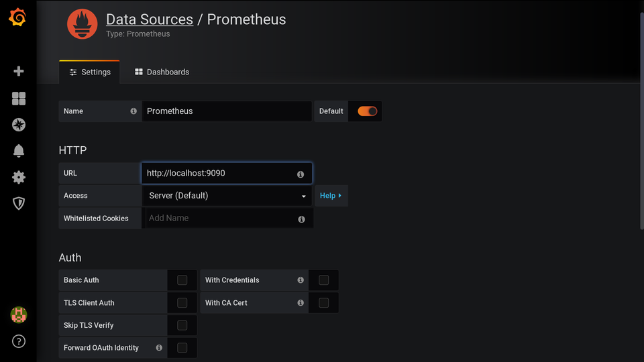Expand the Access Help section
644x362 pixels.
[x=331, y=196]
